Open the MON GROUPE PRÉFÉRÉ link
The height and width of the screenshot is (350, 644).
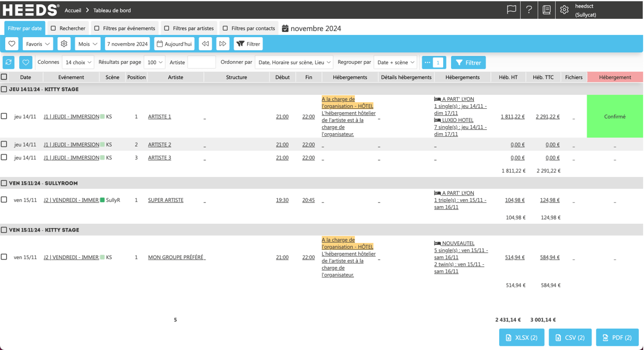pos(176,257)
